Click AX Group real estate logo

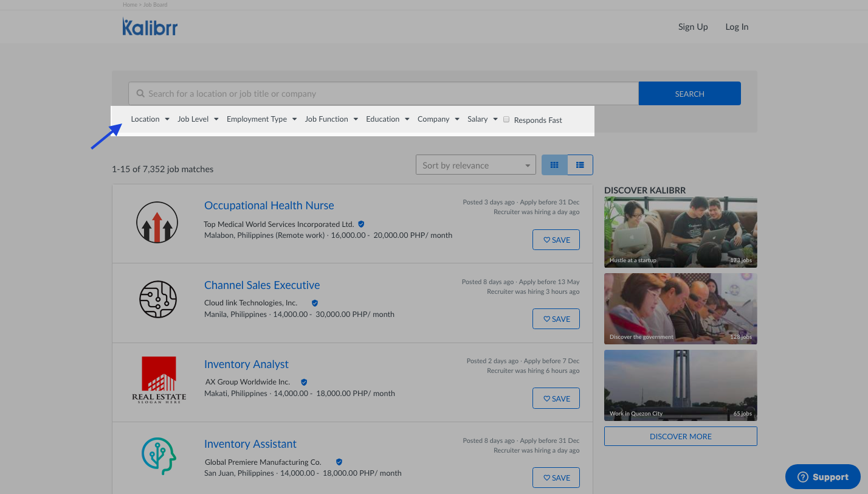[x=159, y=380]
